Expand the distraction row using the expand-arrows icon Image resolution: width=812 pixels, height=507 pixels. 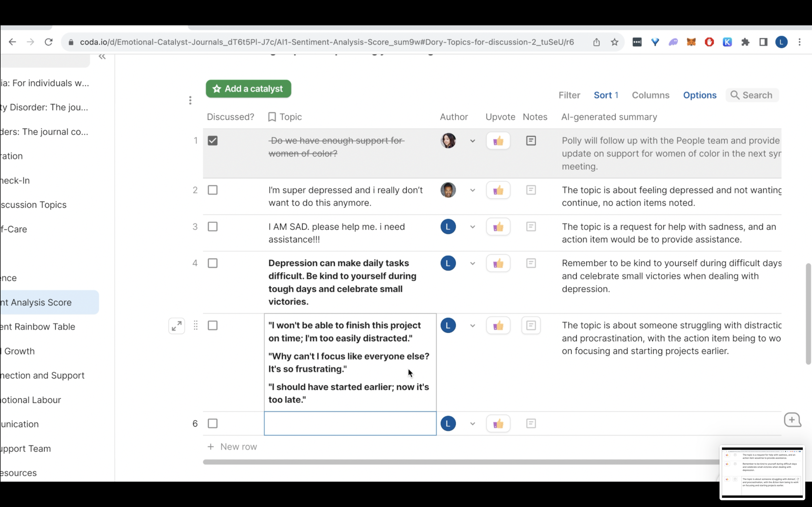pos(176,326)
